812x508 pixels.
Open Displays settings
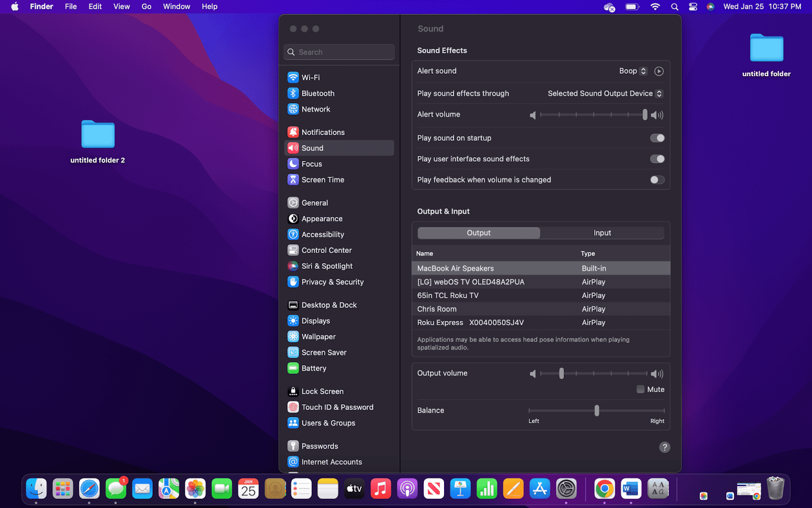point(339,321)
